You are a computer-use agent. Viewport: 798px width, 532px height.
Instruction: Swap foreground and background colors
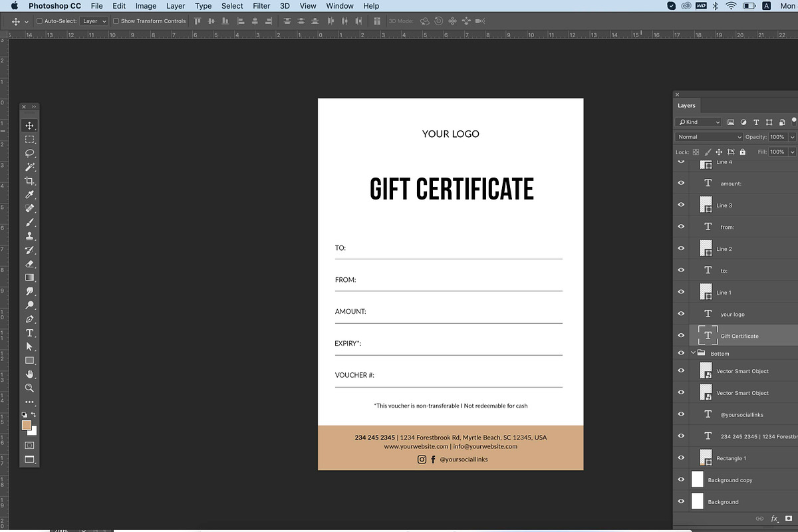pyautogui.click(x=34, y=414)
